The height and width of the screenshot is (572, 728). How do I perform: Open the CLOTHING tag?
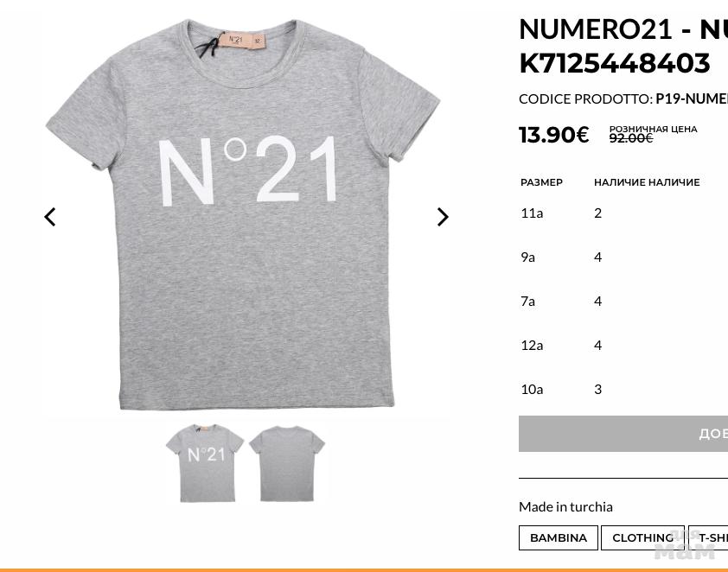coord(642,537)
